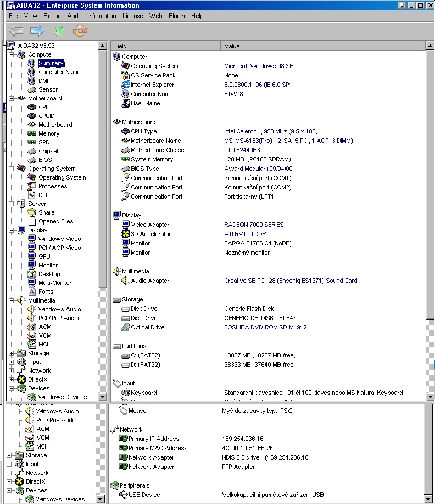
Task: Follow the Creative SB PCI128 Sound Card link
Action: point(291,281)
